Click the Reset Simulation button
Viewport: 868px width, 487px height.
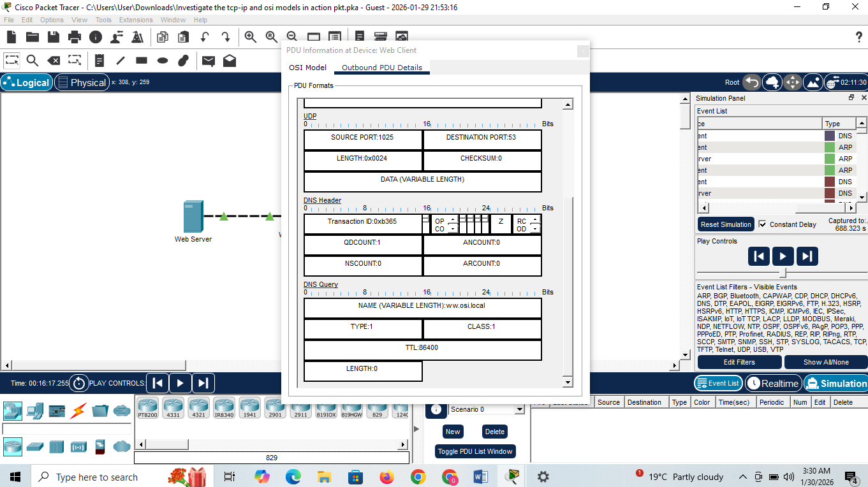726,224
